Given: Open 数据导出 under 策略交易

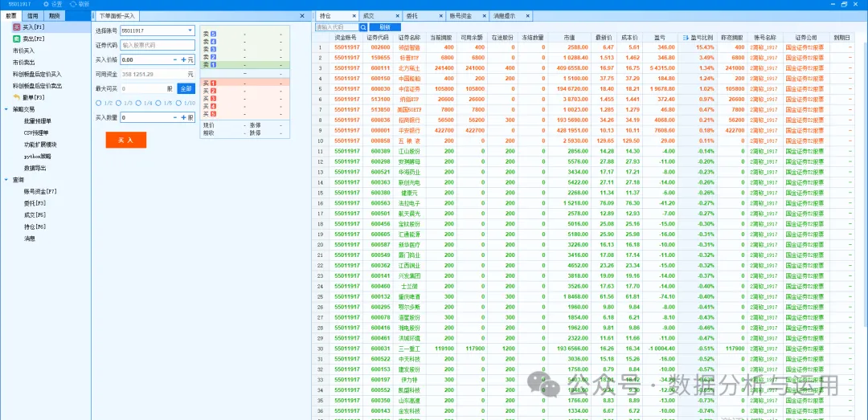Looking at the screenshot, I should [x=35, y=168].
